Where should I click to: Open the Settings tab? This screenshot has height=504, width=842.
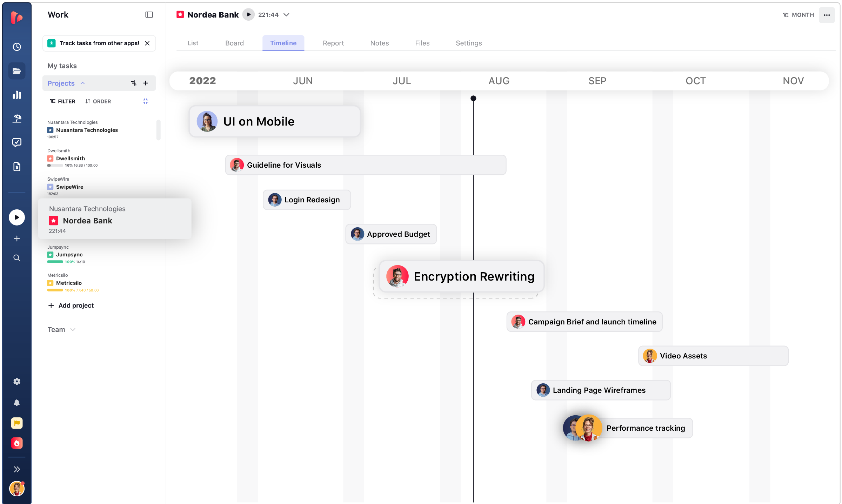pos(469,43)
